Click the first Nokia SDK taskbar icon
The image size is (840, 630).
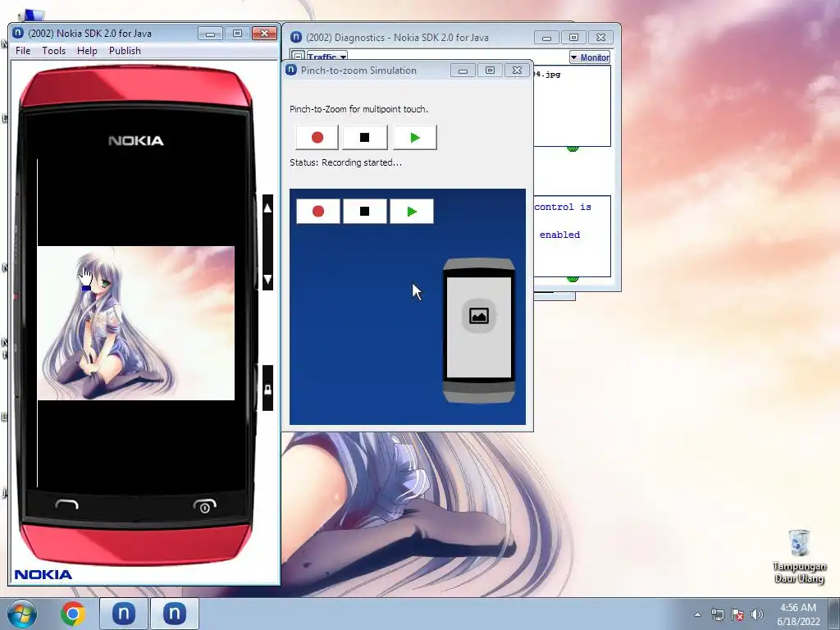click(124, 614)
